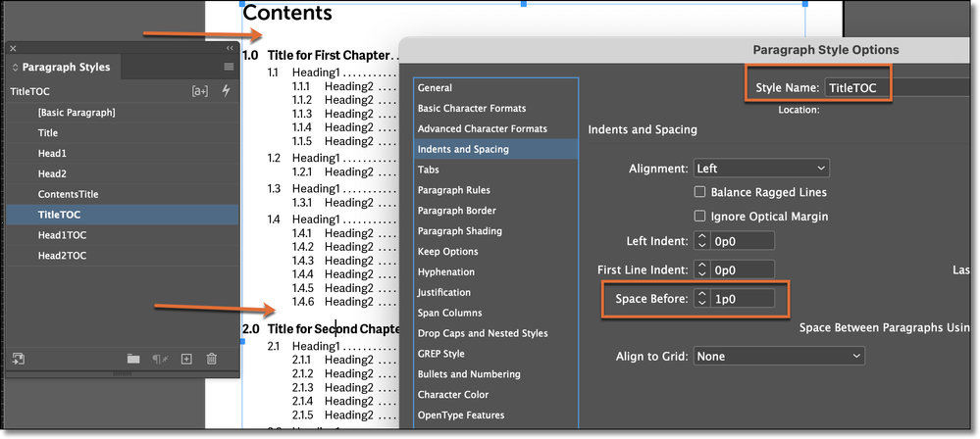
Task: Clear overrides in selection icon
Action: [159, 359]
